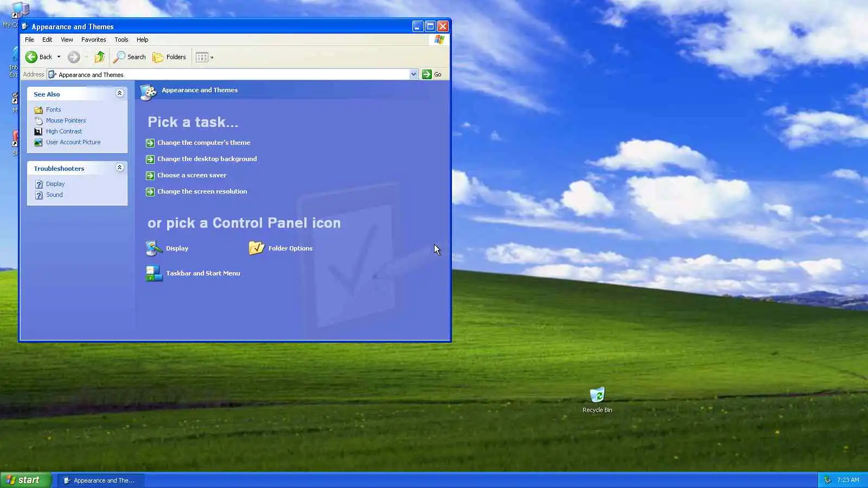This screenshot has height=488, width=868.
Task: Open the Taskbar and Start Menu icon
Action: tap(193, 273)
